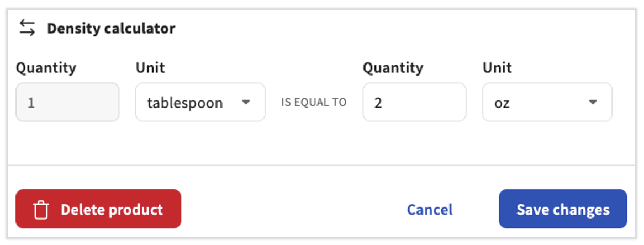
Task: Focus the quantity field containing 2
Action: point(414,102)
